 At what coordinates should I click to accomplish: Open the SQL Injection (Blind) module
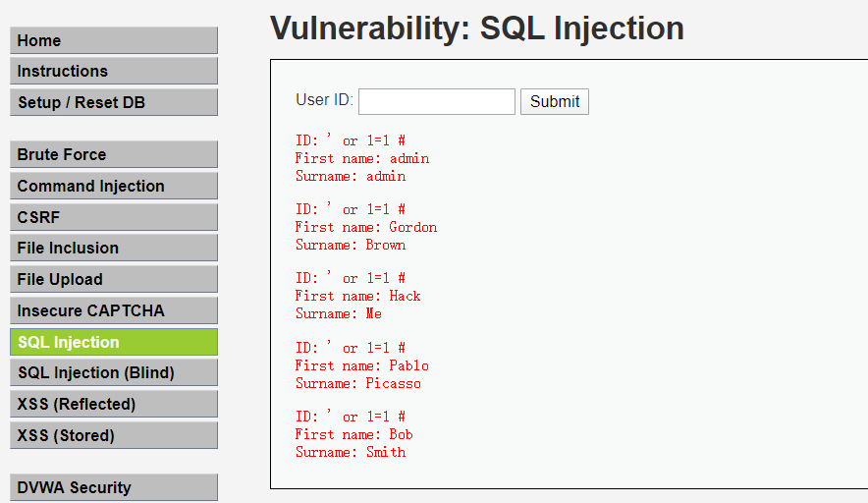113,372
